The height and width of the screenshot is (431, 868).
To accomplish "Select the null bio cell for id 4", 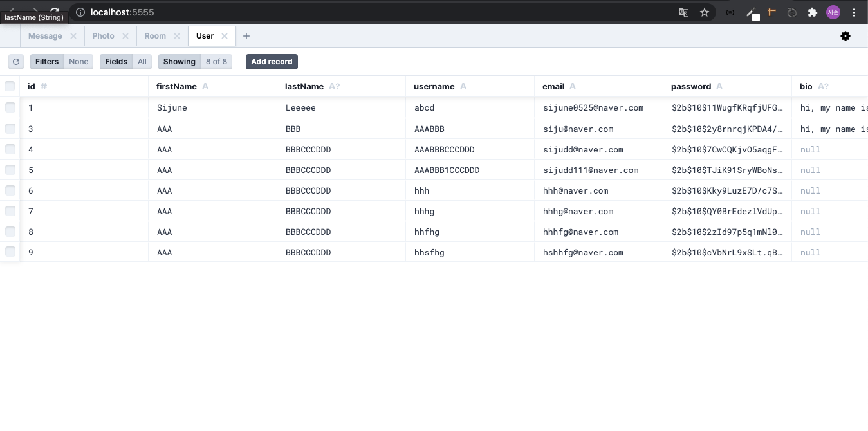I will pos(830,149).
